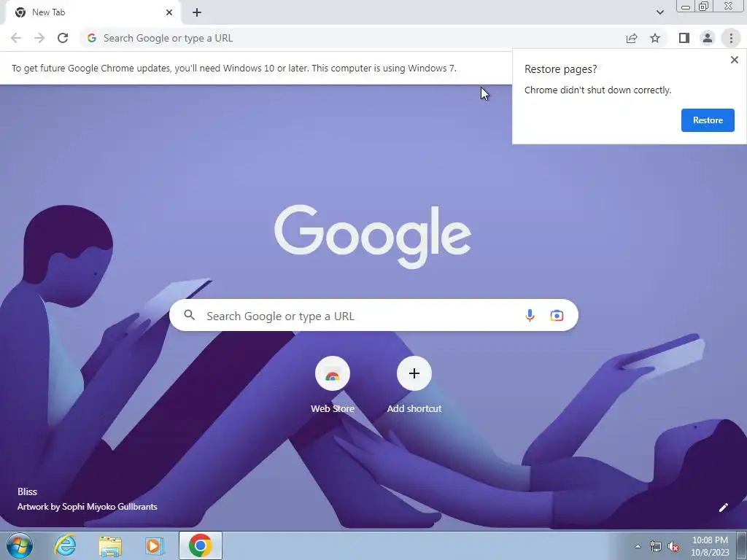This screenshot has width=747, height=560.
Task: Click 'Chrome didn't shut down correctly.' text
Action: click(x=597, y=90)
